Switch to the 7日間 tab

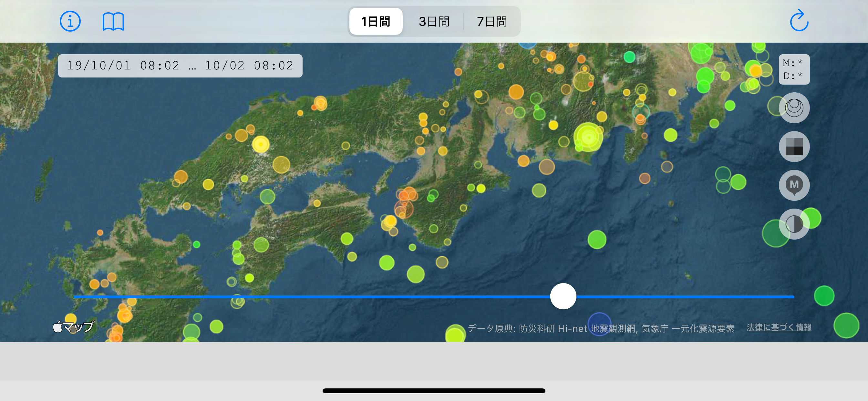pyautogui.click(x=492, y=22)
